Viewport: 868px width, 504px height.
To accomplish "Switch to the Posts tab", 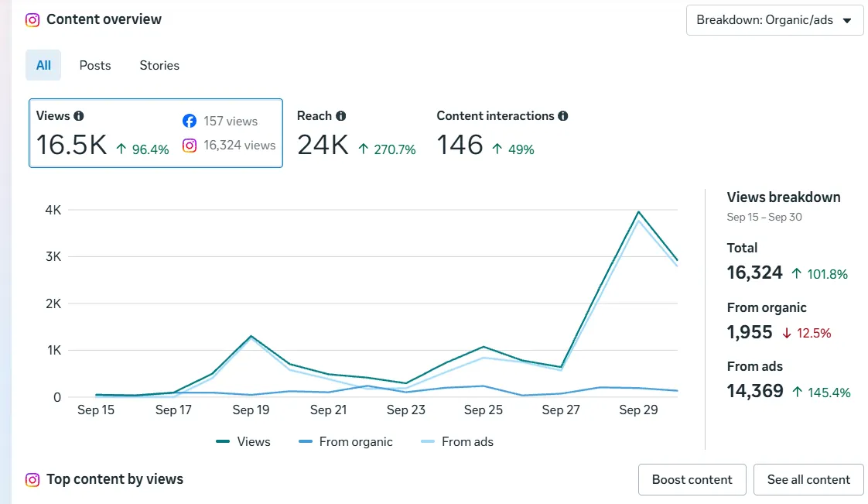I will click(x=95, y=65).
